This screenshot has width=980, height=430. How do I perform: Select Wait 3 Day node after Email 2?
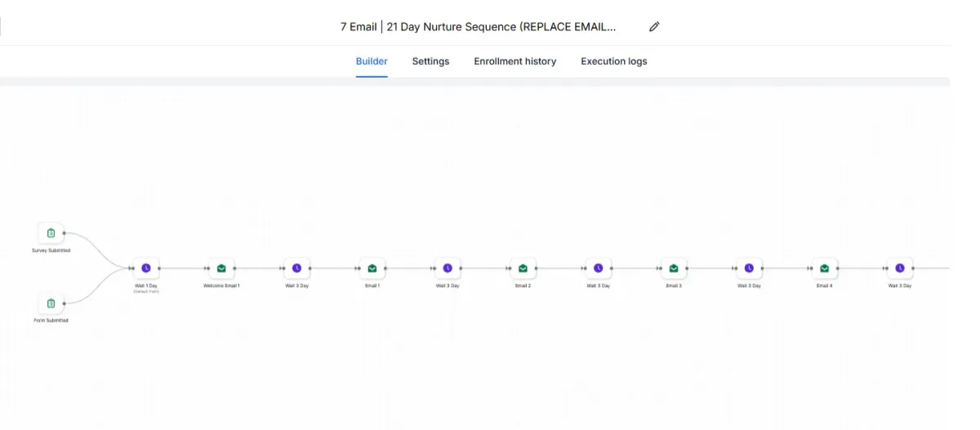pos(598,268)
